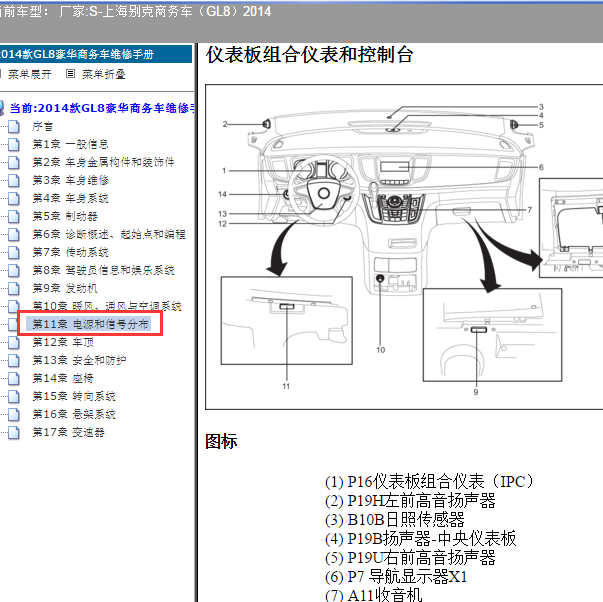Click the page icon beside 第5章 制动器
The width and height of the screenshot is (603, 602).
14,216
